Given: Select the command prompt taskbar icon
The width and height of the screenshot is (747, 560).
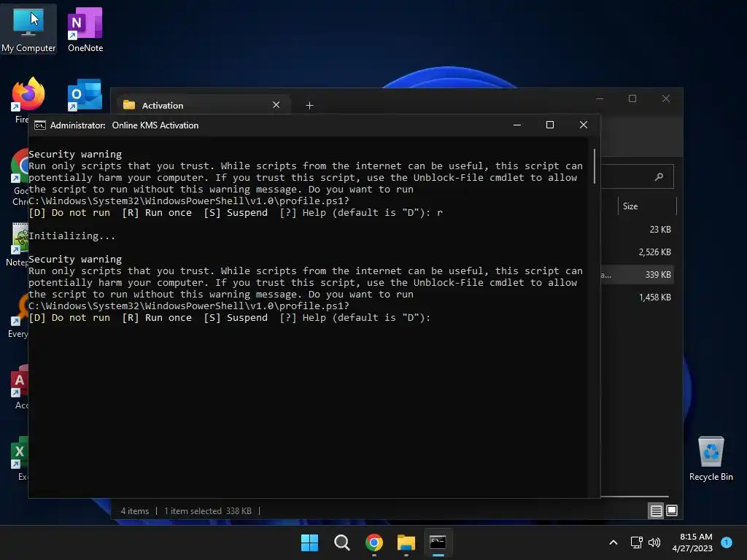Looking at the screenshot, I should click(438, 542).
